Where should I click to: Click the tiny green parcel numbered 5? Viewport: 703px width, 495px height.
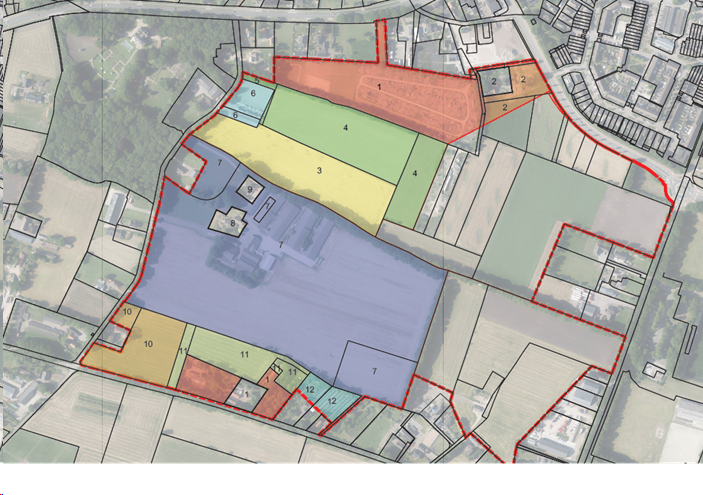pos(257,79)
